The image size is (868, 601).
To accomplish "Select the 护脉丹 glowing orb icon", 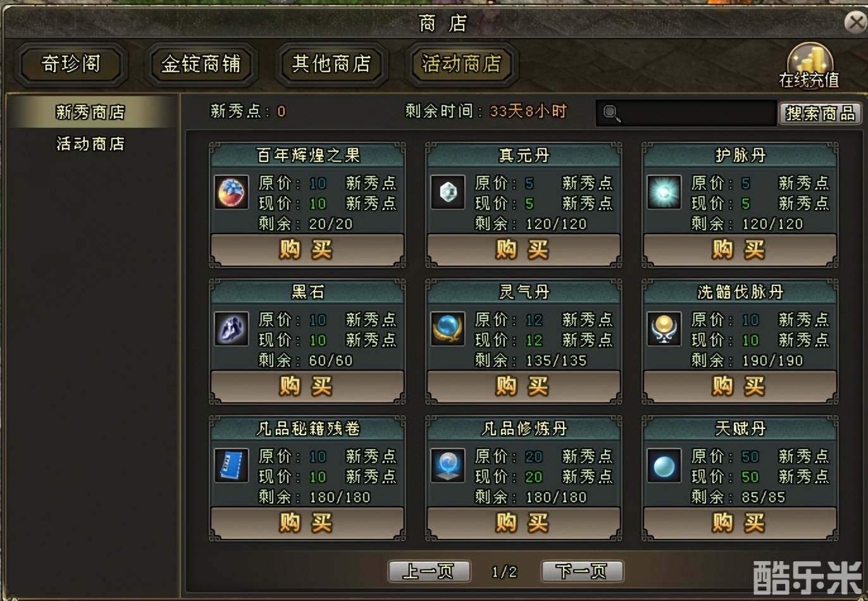I will point(664,192).
